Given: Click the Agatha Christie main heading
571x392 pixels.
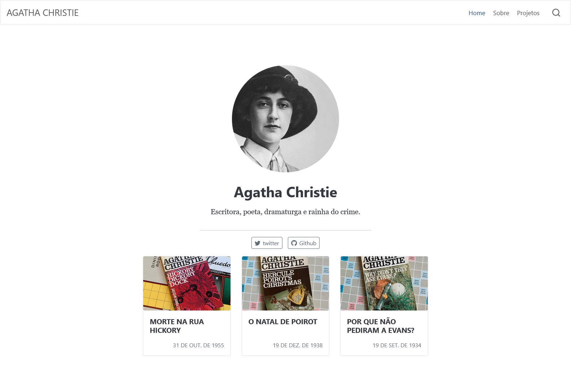Looking at the screenshot, I should point(285,193).
